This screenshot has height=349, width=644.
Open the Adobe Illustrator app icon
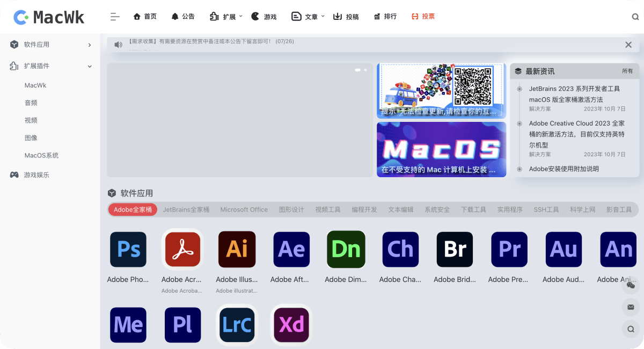(237, 250)
